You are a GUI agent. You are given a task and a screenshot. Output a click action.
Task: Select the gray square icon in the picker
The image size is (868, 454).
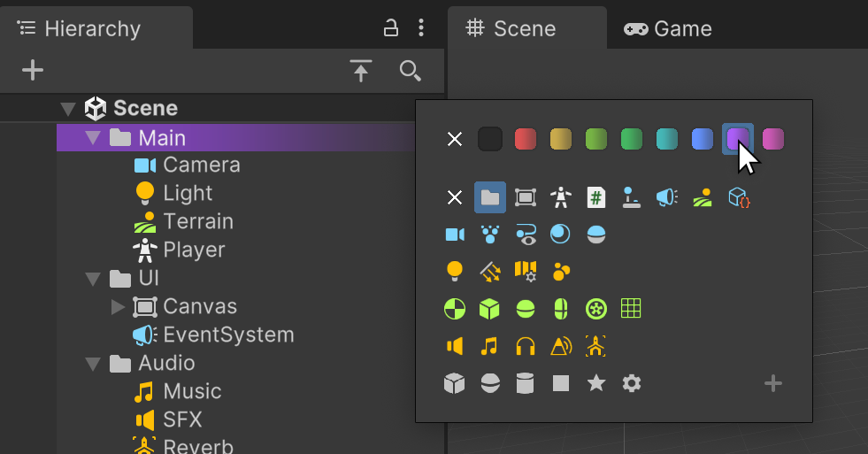[561, 383]
